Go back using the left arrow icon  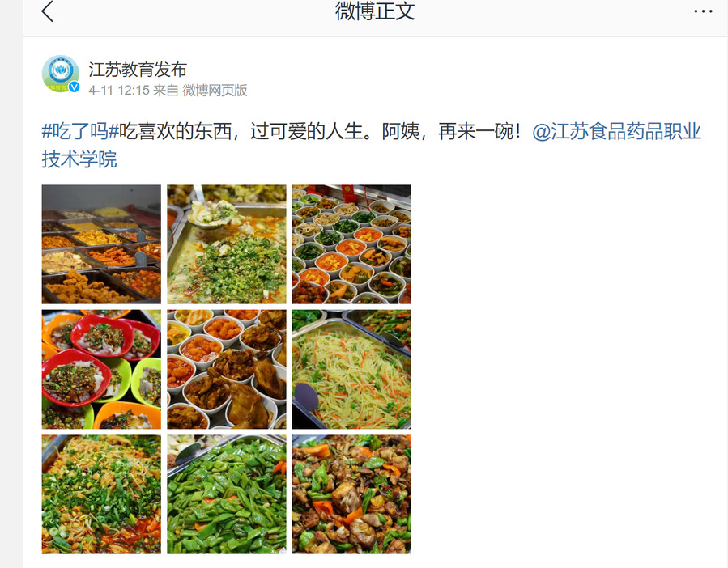pos(48,11)
